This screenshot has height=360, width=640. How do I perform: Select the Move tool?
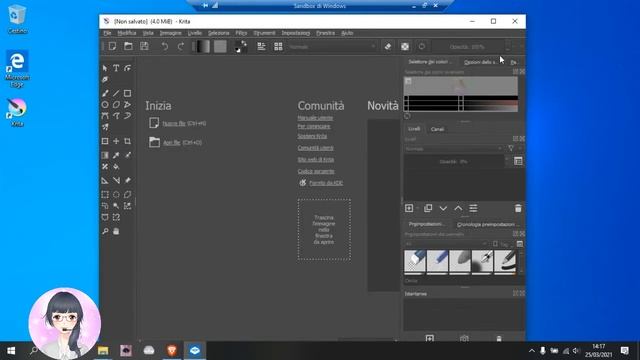pyautogui.click(x=116, y=141)
